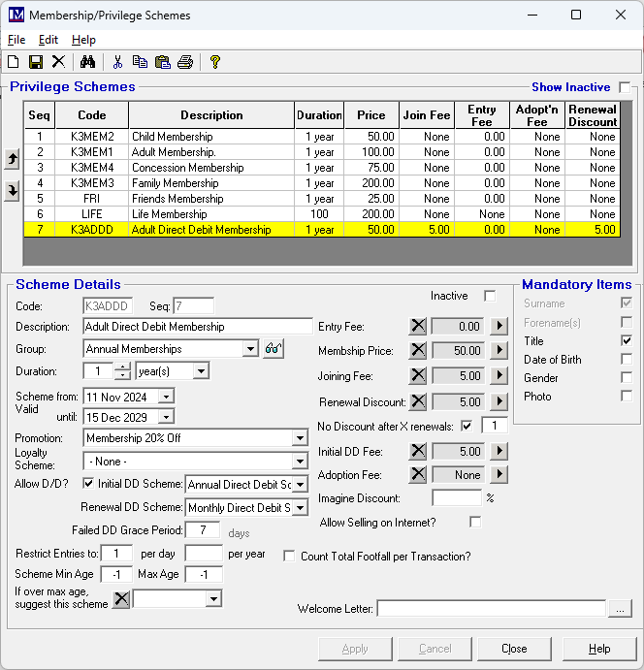Open the File menu

[16, 40]
